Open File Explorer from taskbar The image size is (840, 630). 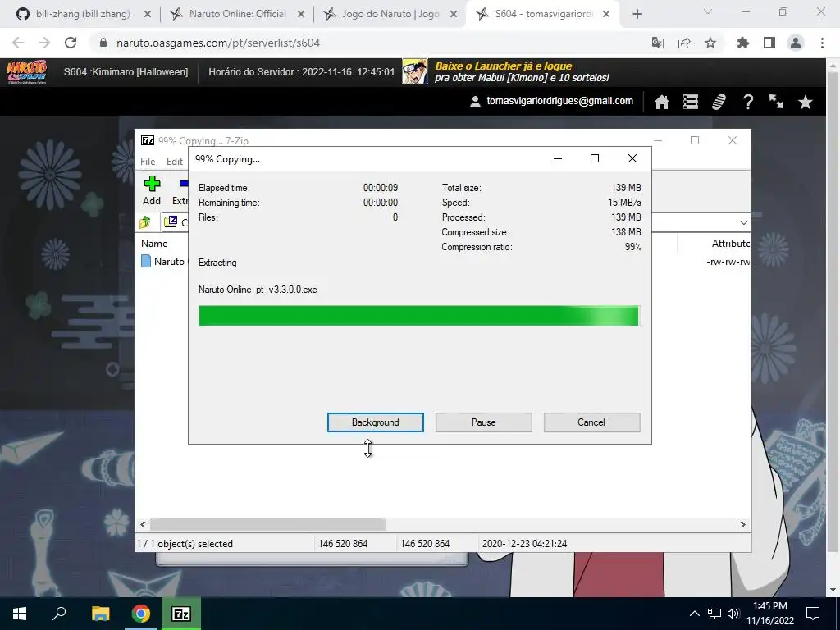point(100,614)
